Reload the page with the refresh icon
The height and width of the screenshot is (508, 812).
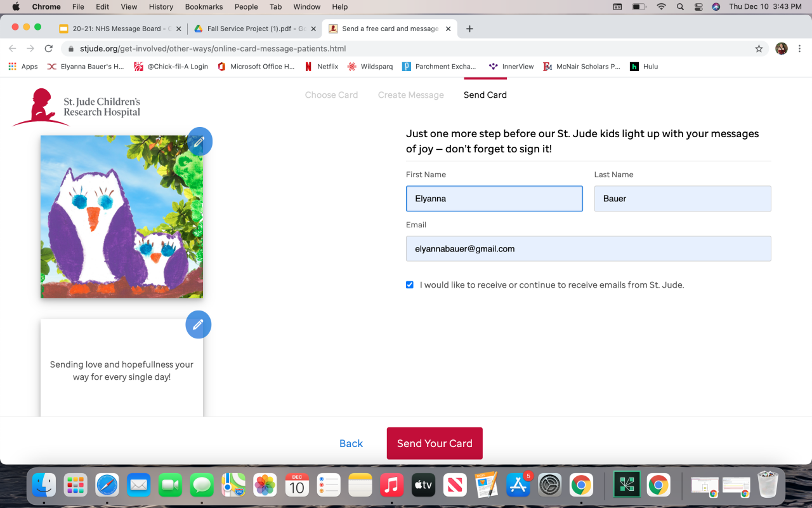point(48,48)
